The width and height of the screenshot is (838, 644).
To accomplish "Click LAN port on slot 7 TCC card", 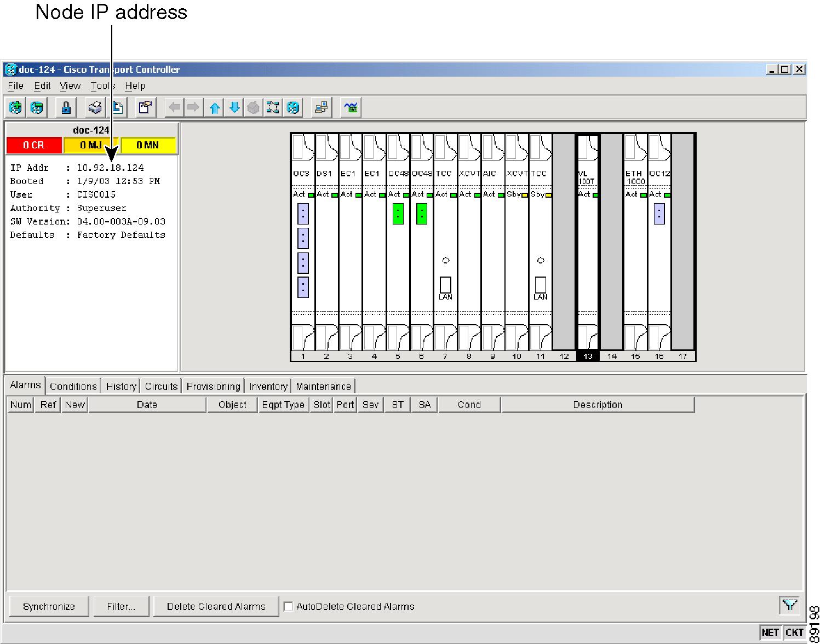I will (x=445, y=285).
